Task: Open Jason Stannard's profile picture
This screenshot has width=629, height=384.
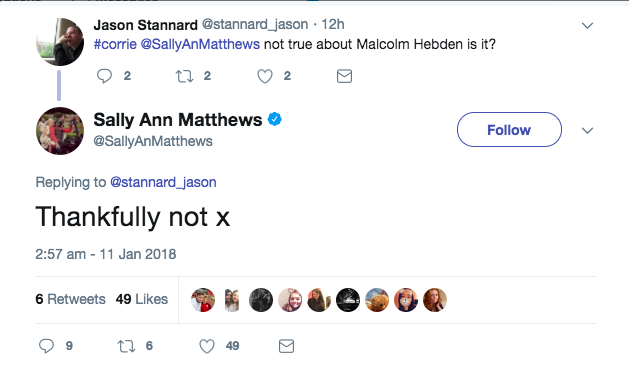Action: coord(60,42)
